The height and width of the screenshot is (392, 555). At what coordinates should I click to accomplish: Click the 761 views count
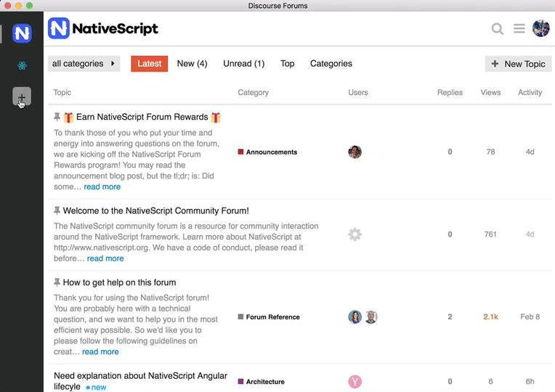490,234
